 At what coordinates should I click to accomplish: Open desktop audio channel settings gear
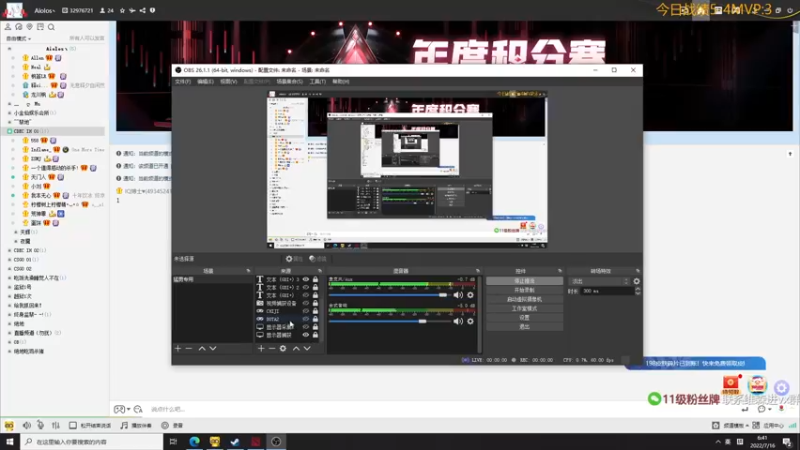(470, 321)
